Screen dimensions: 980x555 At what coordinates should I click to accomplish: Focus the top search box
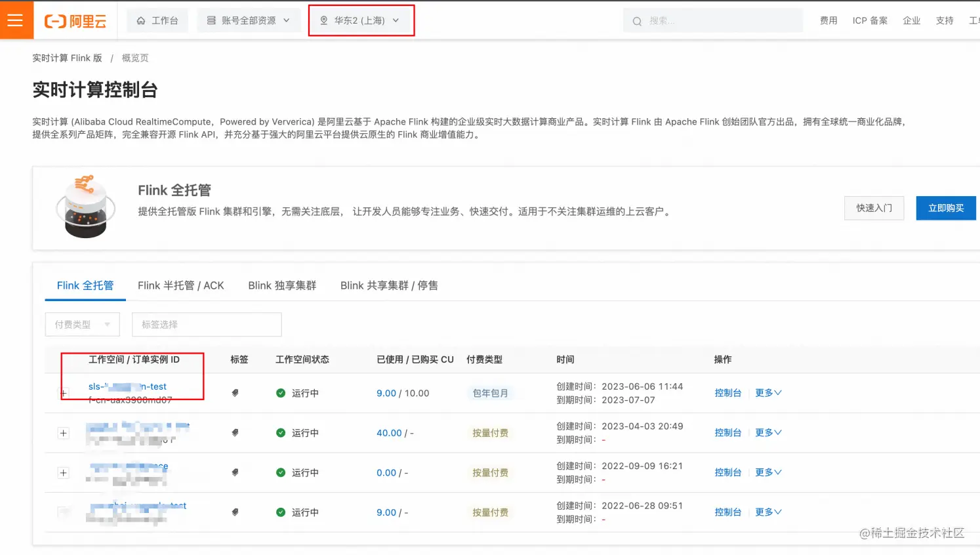click(713, 21)
